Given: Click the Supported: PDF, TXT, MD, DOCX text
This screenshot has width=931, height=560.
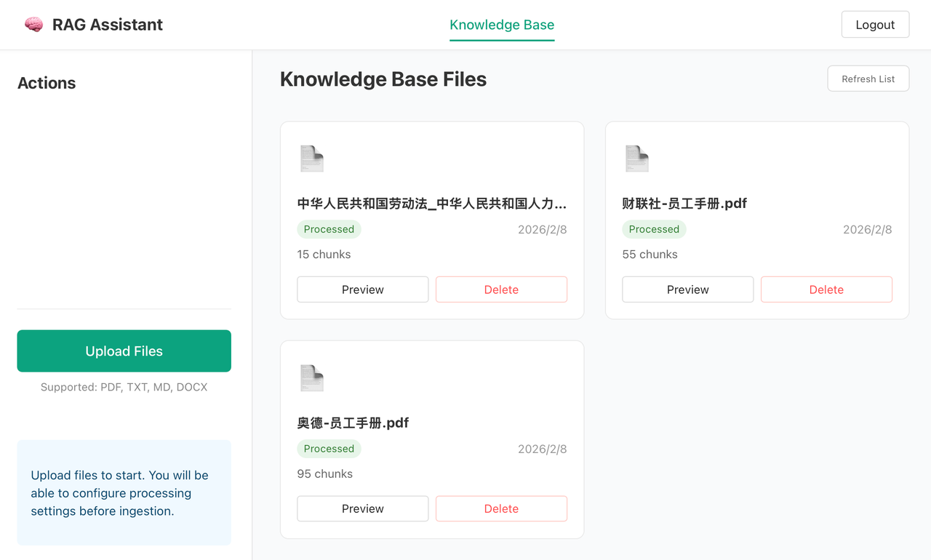Looking at the screenshot, I should tap(124, 387).
